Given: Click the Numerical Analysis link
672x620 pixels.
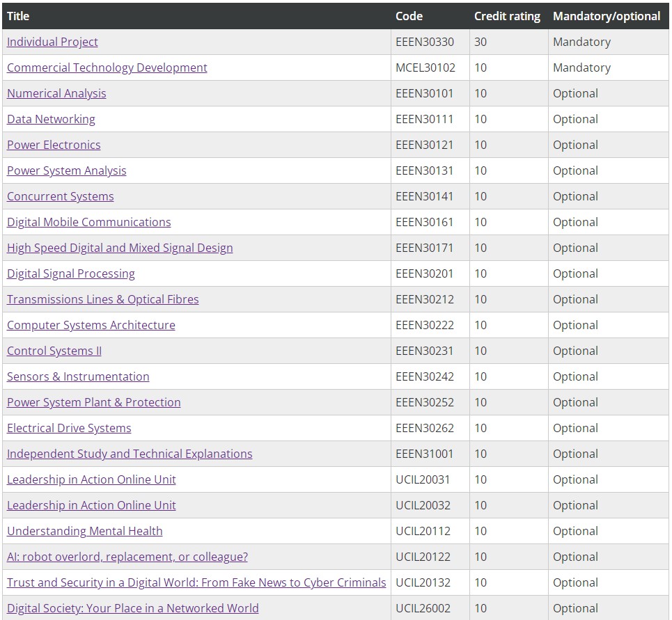Looking at the screenshot, I should pyautogui.click(x=56, y=93).
